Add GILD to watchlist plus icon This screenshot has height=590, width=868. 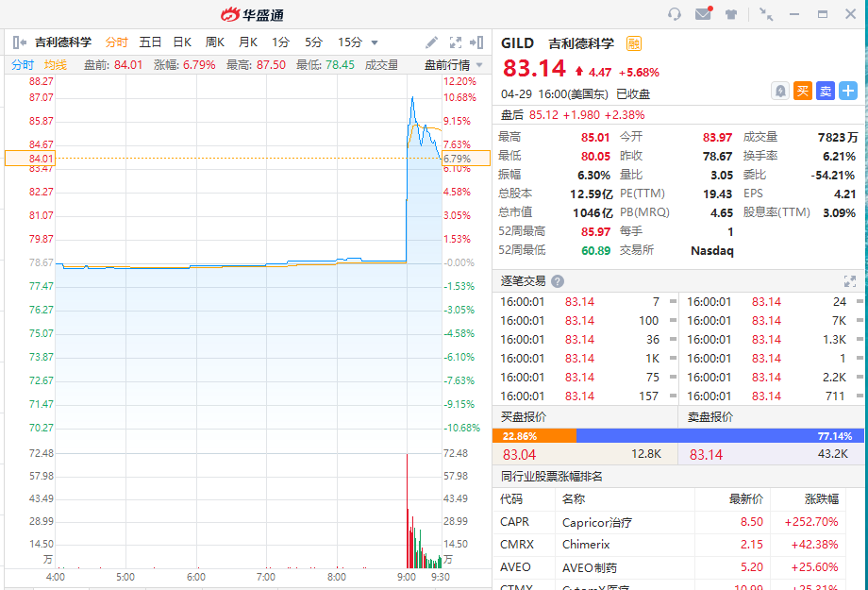coord(848,91)
